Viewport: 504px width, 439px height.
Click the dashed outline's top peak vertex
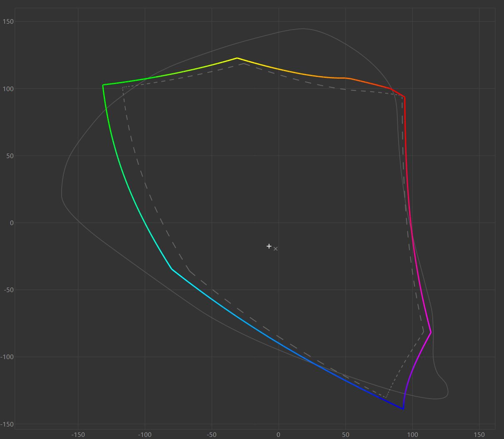pyautogui.click(x=244, y=64)
